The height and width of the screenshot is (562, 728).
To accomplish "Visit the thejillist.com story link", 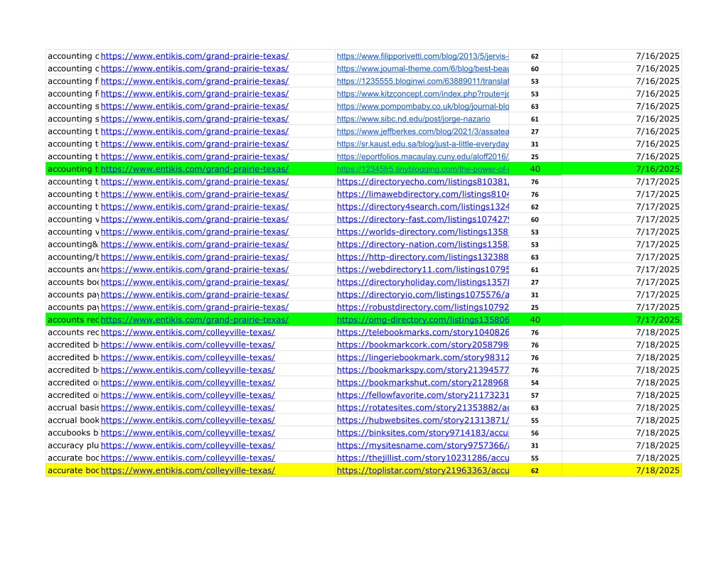I will coord(422,457).
